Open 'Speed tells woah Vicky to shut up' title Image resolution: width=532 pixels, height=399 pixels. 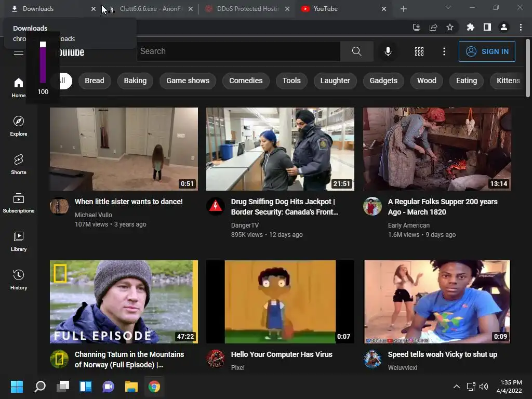[x=443, y=354]
